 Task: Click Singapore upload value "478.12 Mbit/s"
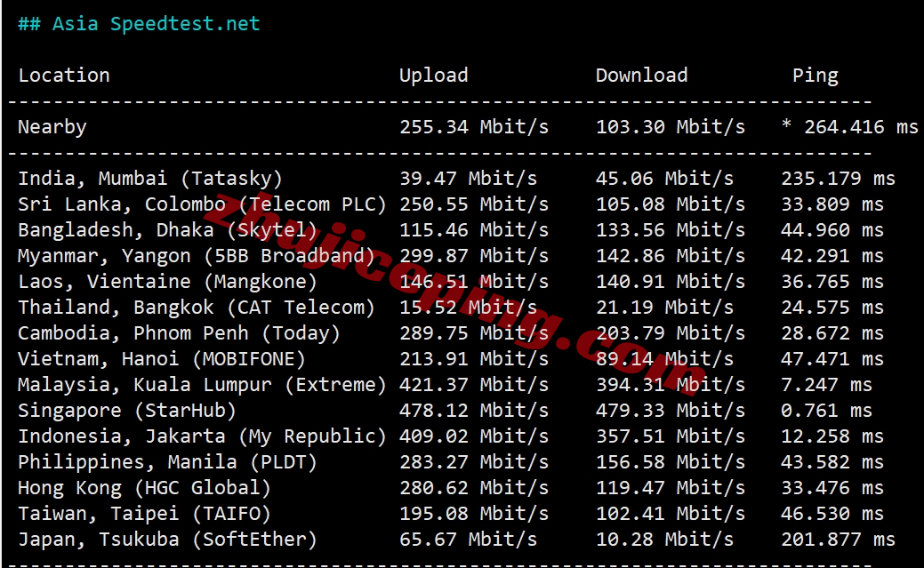click(x=474, y=411)
